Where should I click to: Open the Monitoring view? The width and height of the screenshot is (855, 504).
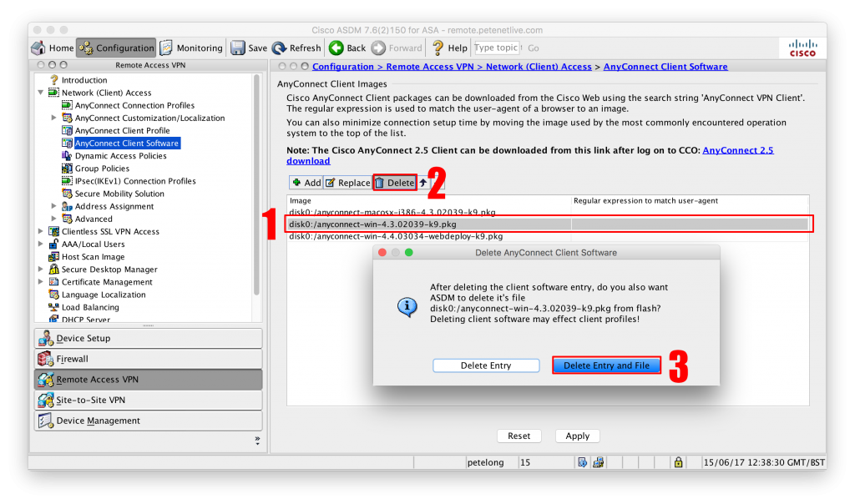[191, 48]
